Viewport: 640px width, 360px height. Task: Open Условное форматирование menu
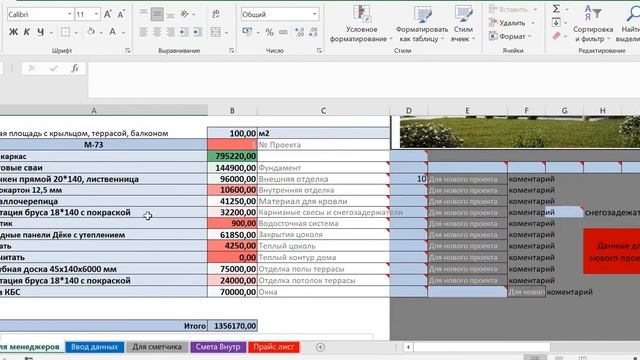coord(361,24)
